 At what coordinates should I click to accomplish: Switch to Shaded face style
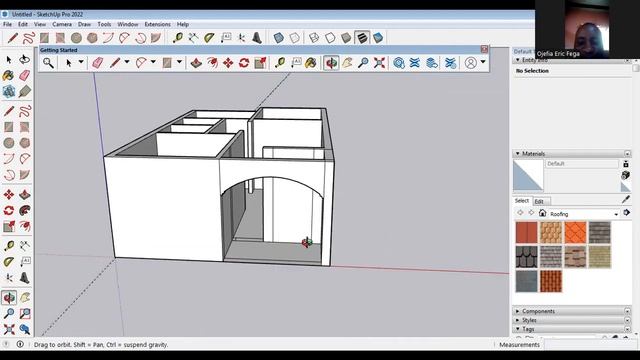[346, 38]
